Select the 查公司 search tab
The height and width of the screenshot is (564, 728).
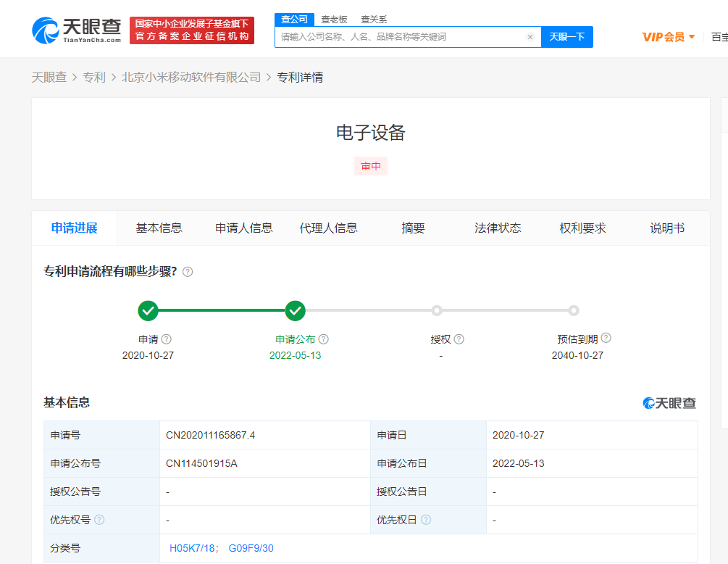[294, 20]
